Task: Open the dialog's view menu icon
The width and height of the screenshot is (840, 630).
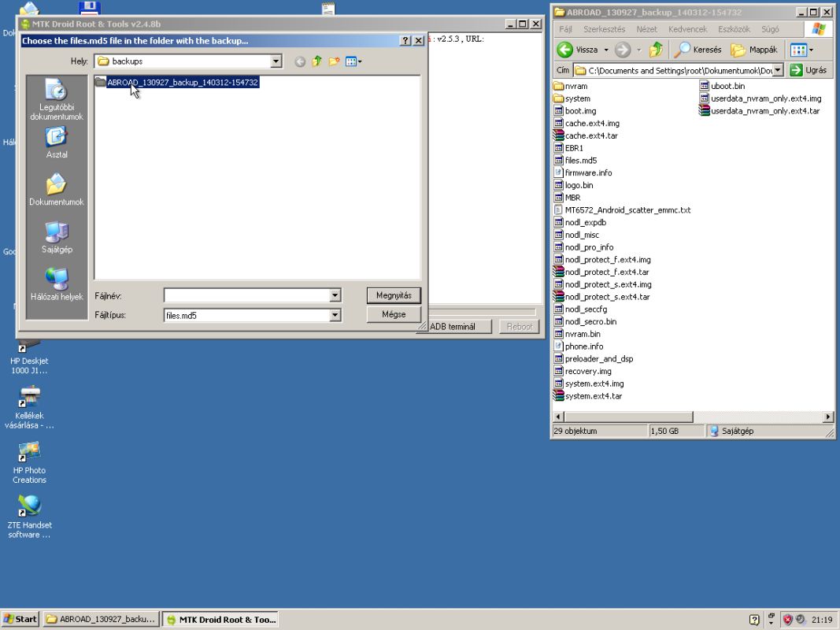Action: 353,61
